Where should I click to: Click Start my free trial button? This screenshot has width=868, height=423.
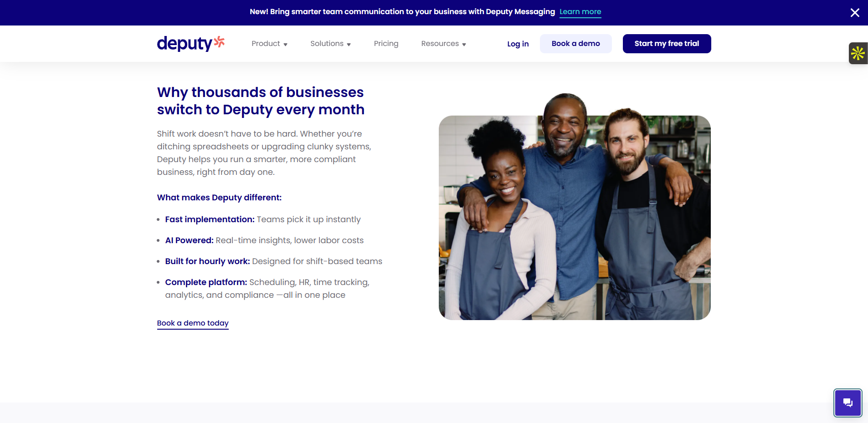pyautogui.click(x=667, y=44)
